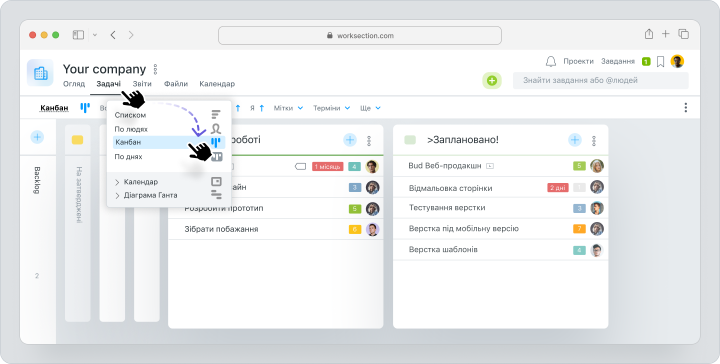Open В роботі column three-dot menu

click(369, 141)
